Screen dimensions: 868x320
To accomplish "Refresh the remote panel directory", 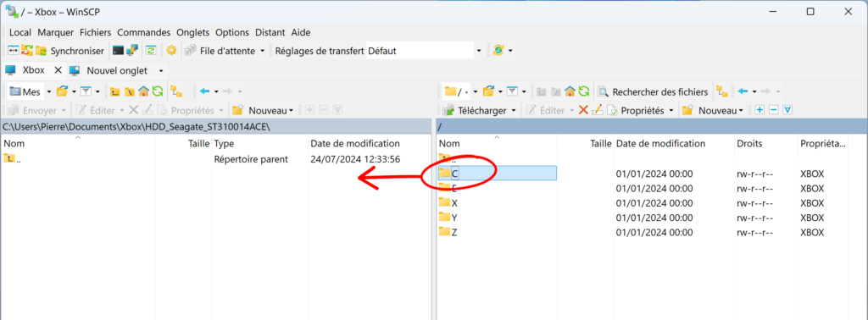I will [583, 91].
